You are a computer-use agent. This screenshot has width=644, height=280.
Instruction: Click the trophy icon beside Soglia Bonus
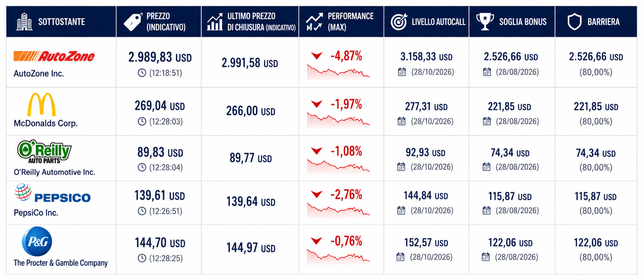485,21
